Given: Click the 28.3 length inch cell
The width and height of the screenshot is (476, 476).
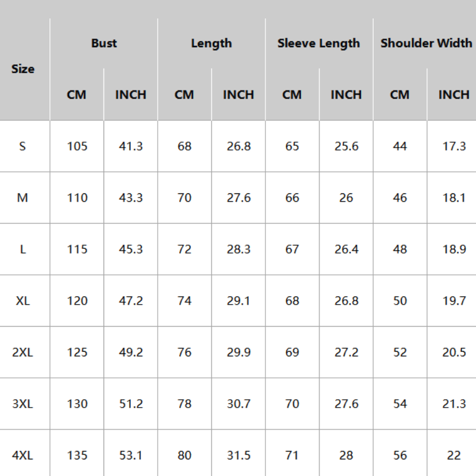Looking at the screenshot, I should [x=239, y=249].
